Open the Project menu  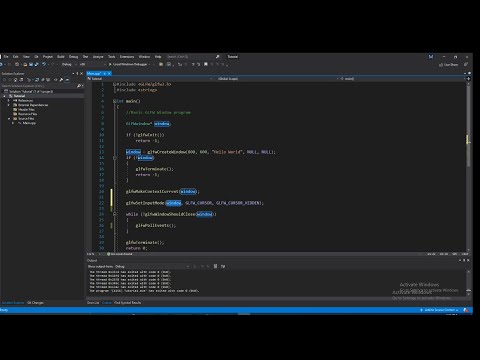click(x=48, y=57)
